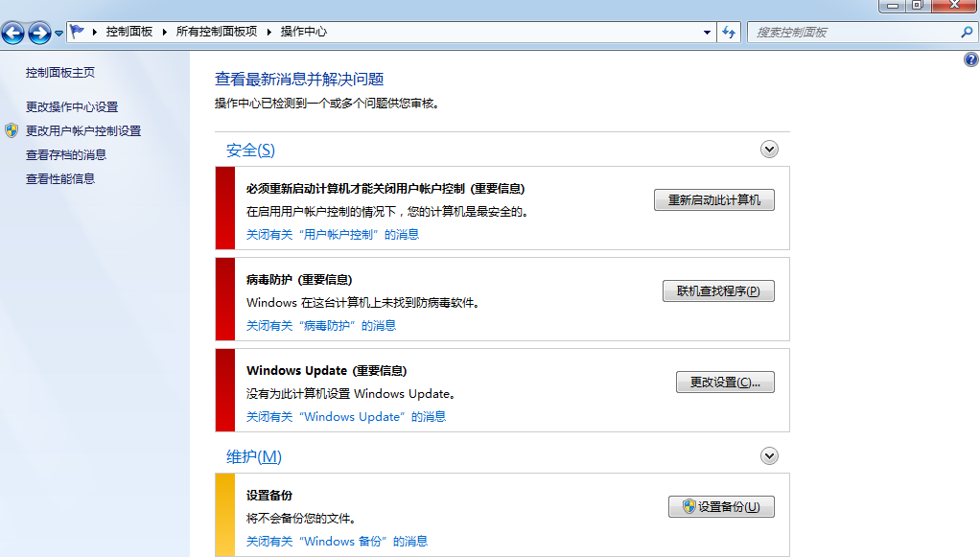Open the 更改操作中心设置 sidebar link
The image size is (980, 557).
pos(72,106)
